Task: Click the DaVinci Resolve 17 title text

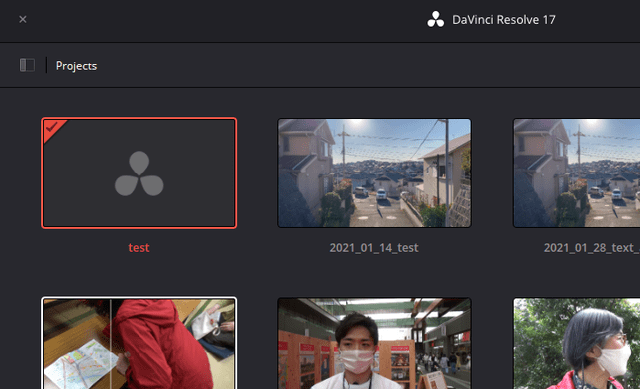Action: pos(504,20)
